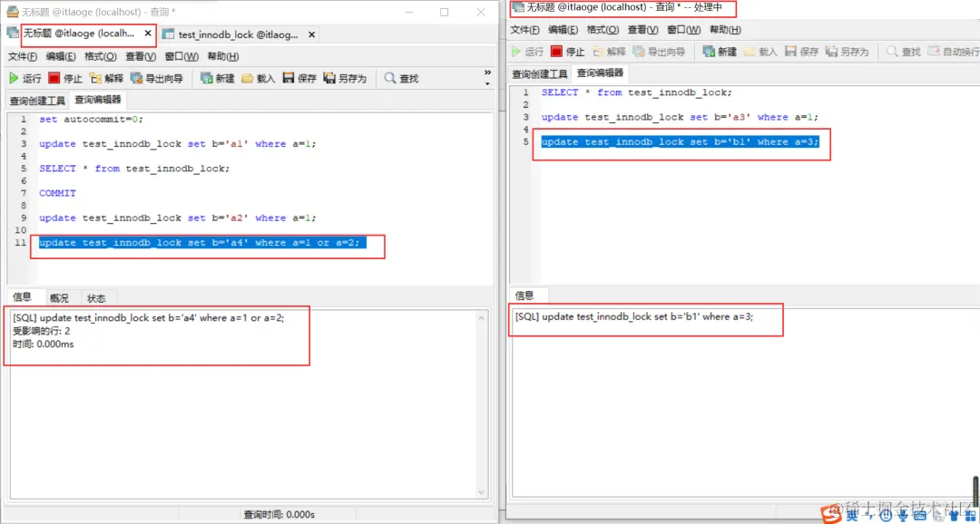Close the 无标题 @itlaoge tab

coord(148,34)
